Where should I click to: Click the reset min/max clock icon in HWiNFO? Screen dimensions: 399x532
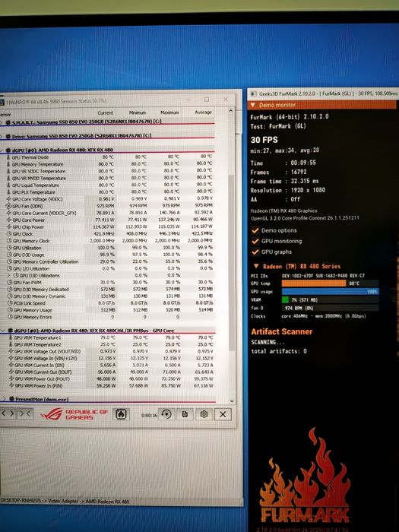[x=166, y=414]
